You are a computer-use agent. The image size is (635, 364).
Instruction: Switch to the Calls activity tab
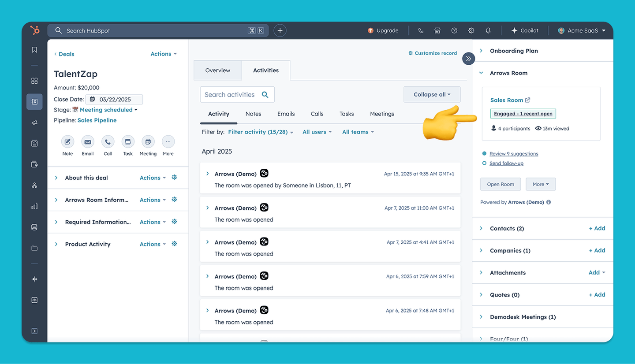(x=317, y=114)
